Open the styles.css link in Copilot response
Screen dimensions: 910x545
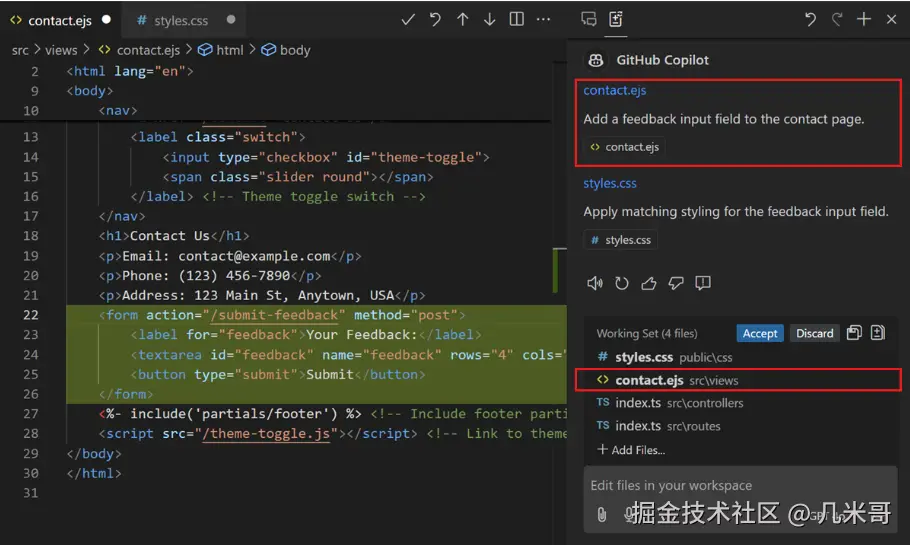[x=610, y=183]
